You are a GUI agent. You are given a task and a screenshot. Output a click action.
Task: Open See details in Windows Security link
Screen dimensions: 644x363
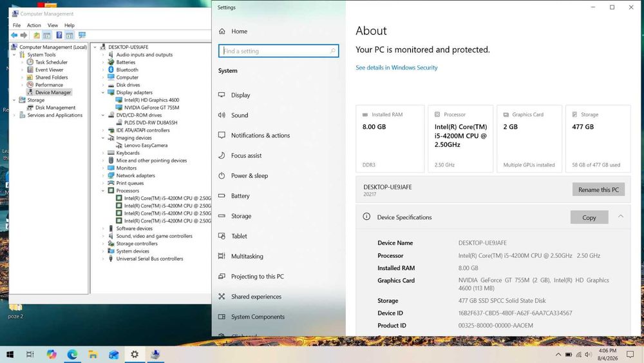tap(396, 68)
